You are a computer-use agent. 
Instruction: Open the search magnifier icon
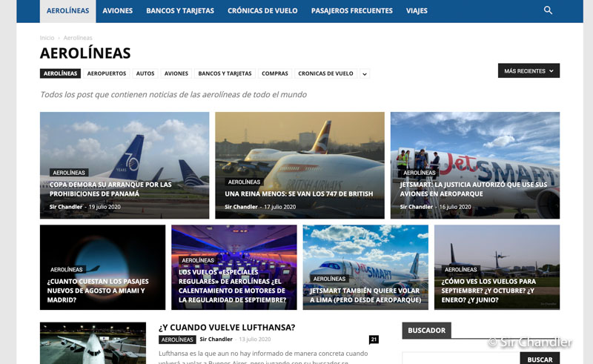click(x=548, y=10)
